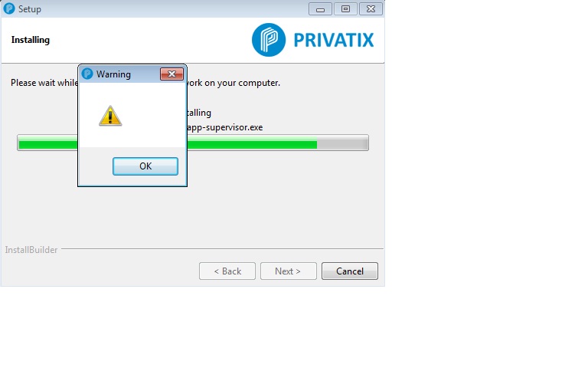Click the Privatix icon in Setup title bar
This screenshot has width=588, height=368.
[9, 8]
